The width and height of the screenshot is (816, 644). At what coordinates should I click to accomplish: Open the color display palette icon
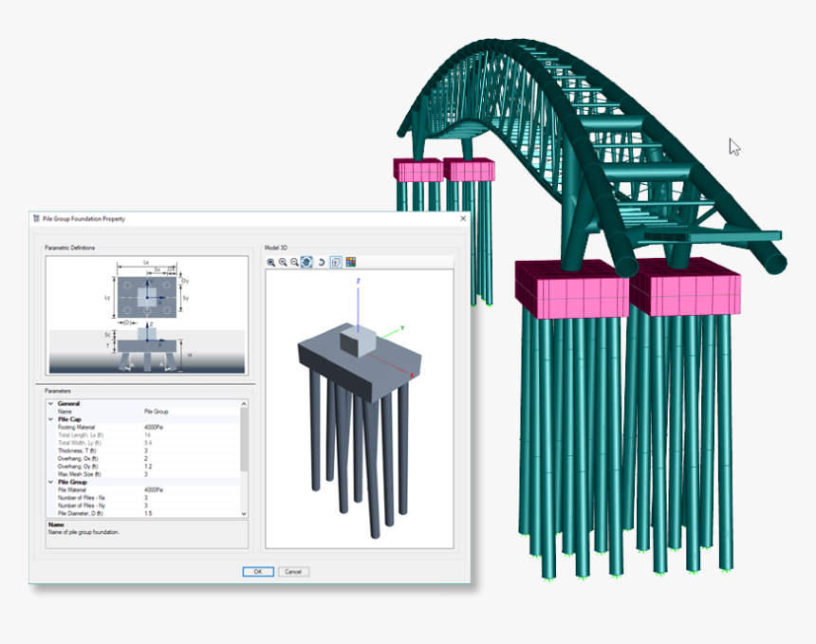pos(351,262)
